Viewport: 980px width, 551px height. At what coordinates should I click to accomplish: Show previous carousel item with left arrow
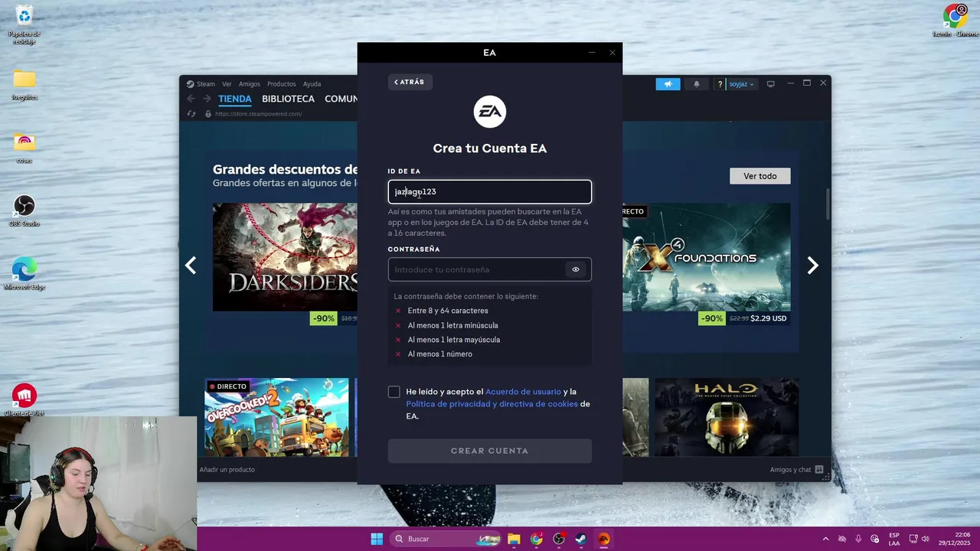[191, 266]
